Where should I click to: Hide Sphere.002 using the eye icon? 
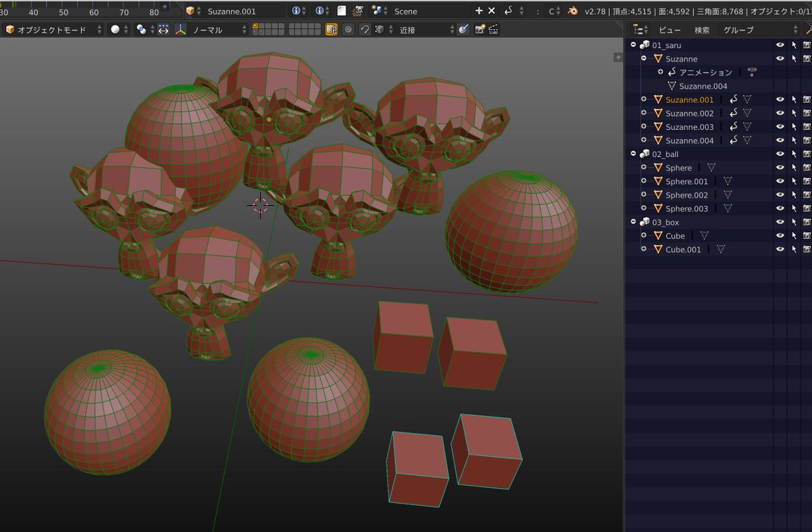pyautogui.click(x=780, y=195)
